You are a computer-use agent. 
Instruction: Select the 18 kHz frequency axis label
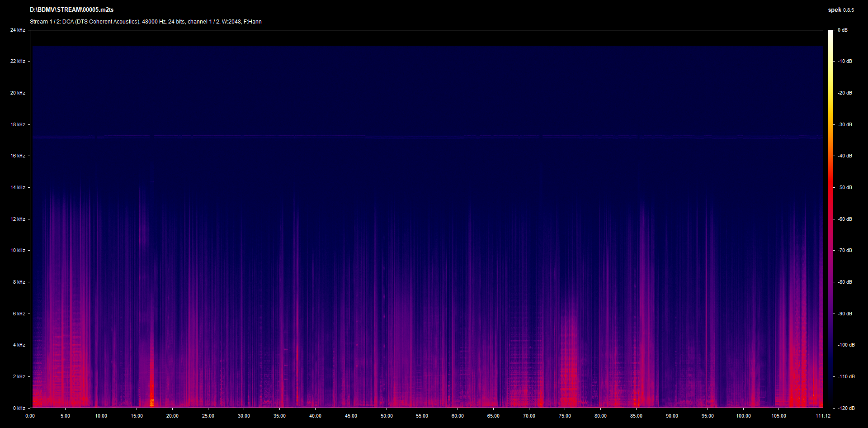pyautogui.click(x=18, y=124)
